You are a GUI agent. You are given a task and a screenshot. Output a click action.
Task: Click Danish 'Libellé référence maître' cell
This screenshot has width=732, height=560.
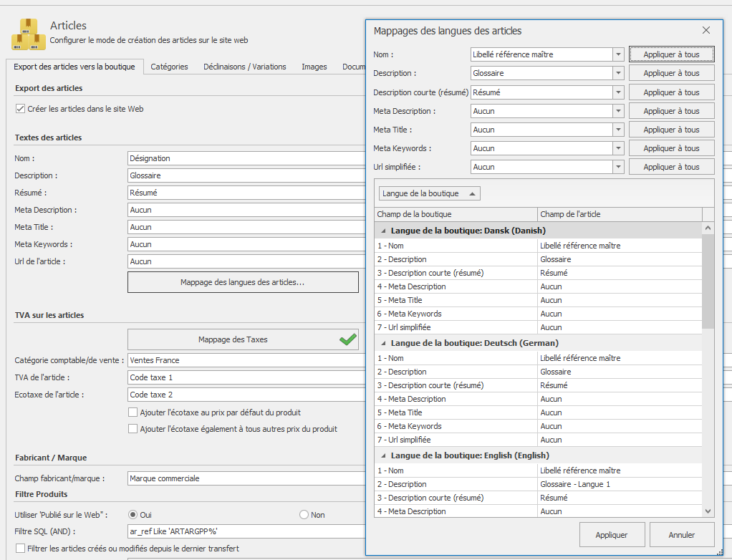pyautogui.click(x=620, y=246)
